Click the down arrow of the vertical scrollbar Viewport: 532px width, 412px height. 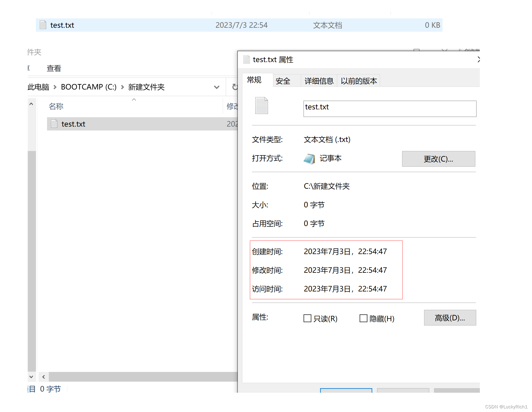coord(31,377)
